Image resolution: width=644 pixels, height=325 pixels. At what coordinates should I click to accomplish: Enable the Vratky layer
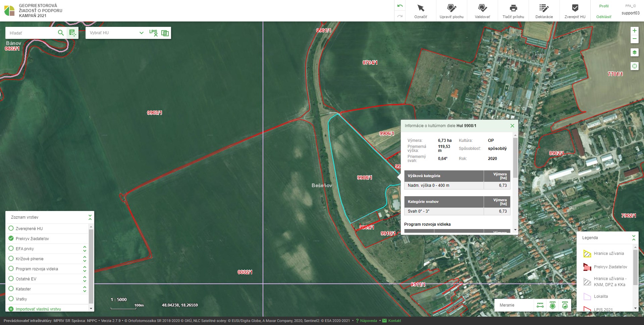point(11,299)
